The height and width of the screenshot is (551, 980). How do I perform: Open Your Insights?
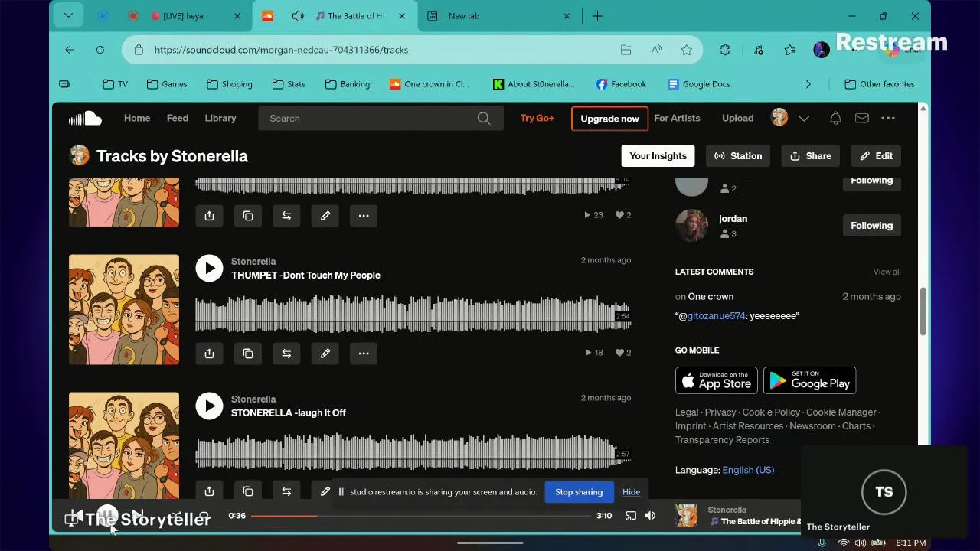click(658, 155)
